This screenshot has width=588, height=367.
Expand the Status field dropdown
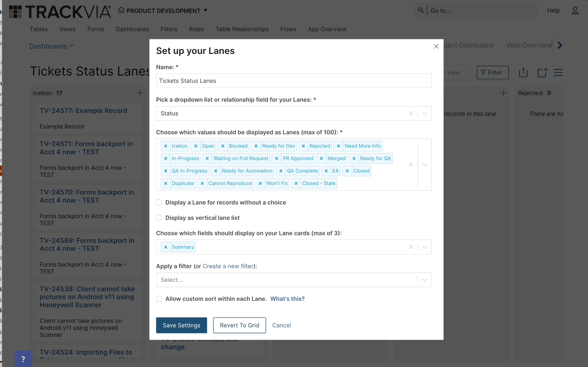[424, 113]
